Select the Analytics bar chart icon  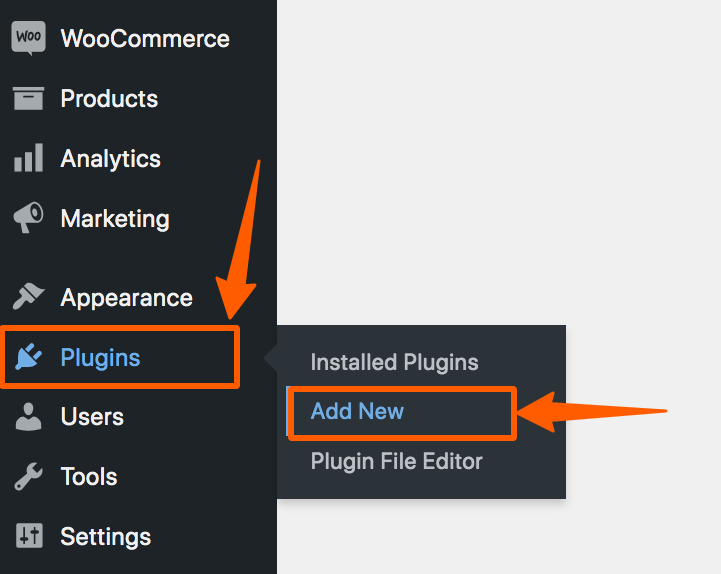[29, 158]
